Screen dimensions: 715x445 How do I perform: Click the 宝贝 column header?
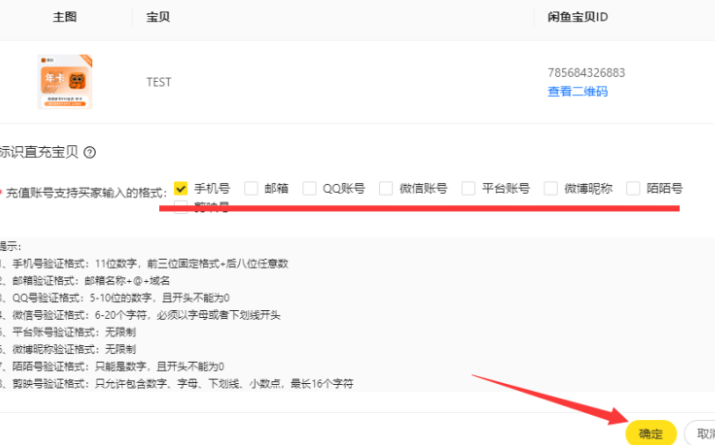pos(159,18)
